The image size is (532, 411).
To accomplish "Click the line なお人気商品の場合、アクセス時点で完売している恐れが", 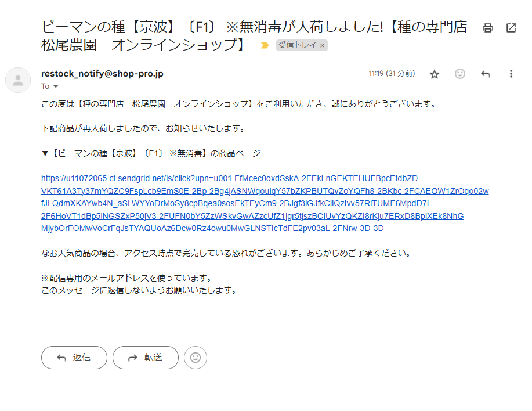I will pos(227,253).
